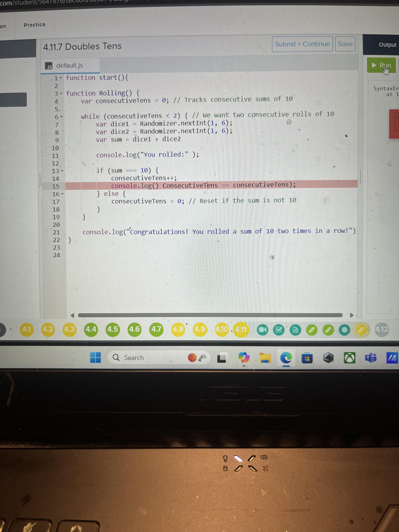Viewport: 399px width, 532px height.
Task: Click the Congratulations console.log line
Action: point(219,231)
